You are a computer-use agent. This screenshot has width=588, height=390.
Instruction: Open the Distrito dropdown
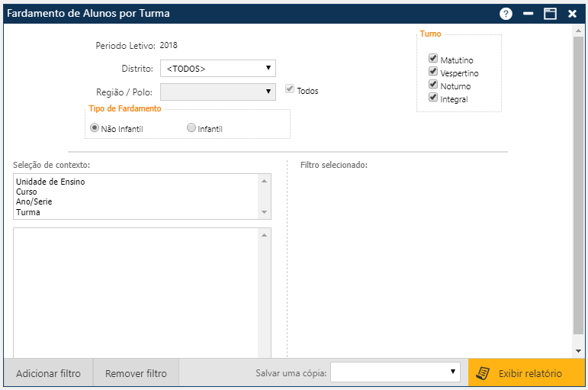(x=218, y=69)
